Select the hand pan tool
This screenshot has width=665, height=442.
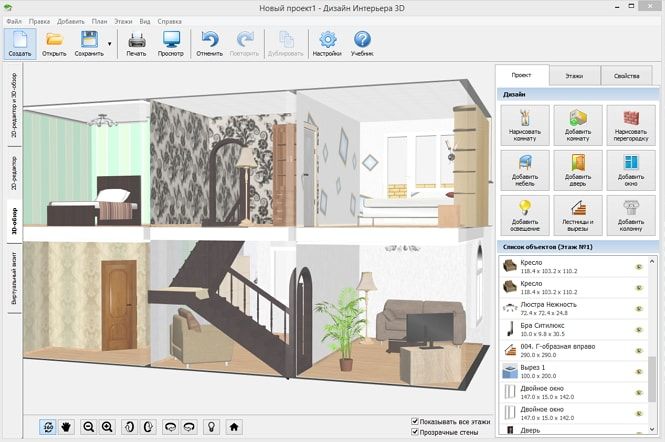click(66, 427)
